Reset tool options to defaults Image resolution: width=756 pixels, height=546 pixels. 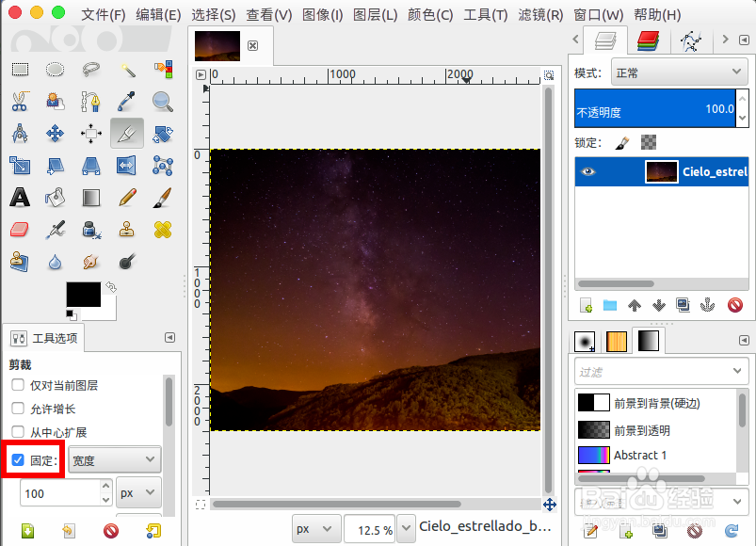pyautogui.click(x=153, y=531)
